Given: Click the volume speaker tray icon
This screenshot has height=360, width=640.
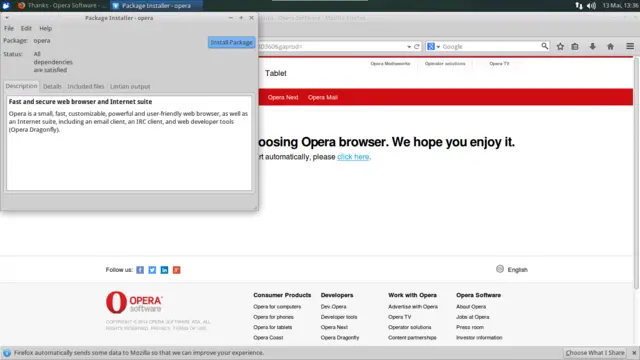Looking at the screenshot, I should [591, 5].
